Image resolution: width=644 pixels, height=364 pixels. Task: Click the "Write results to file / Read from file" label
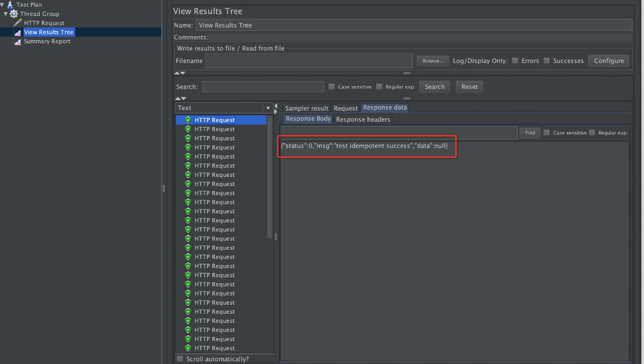pos(231,49)
